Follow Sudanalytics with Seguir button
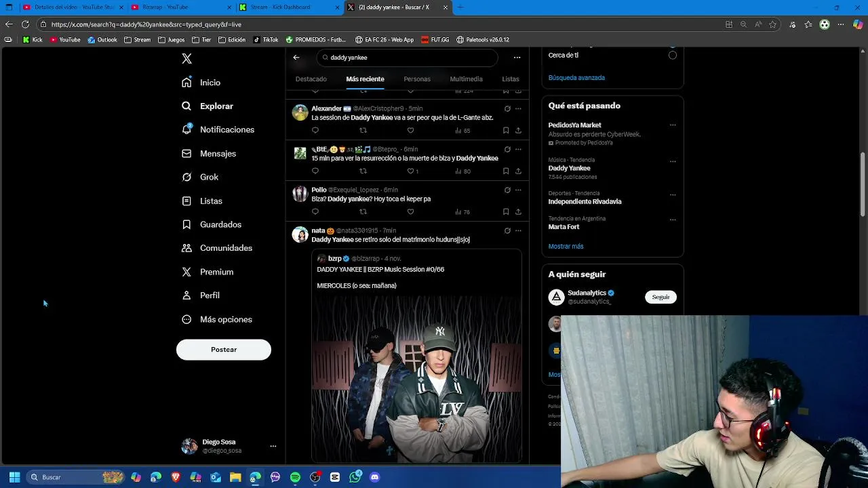 pyautogui.click(x=660, y=297)
